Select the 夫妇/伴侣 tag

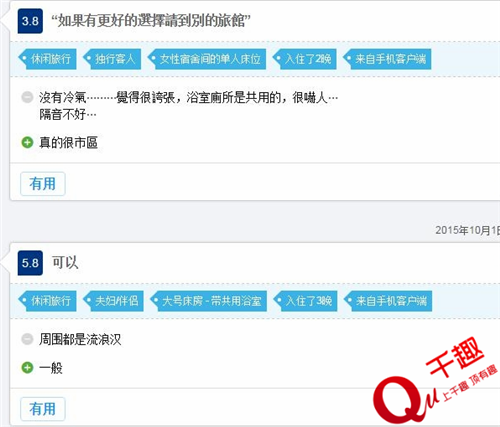113,301
